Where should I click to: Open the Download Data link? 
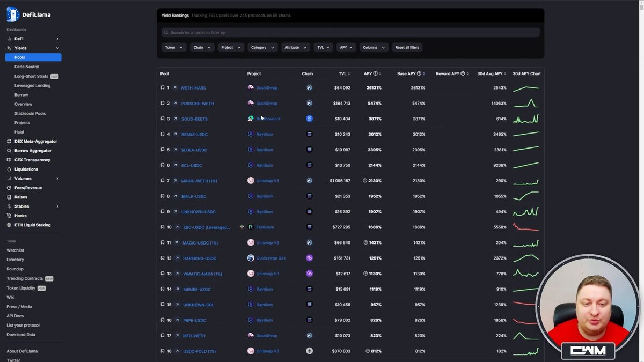pyautogui.click(x=21, y=335)
